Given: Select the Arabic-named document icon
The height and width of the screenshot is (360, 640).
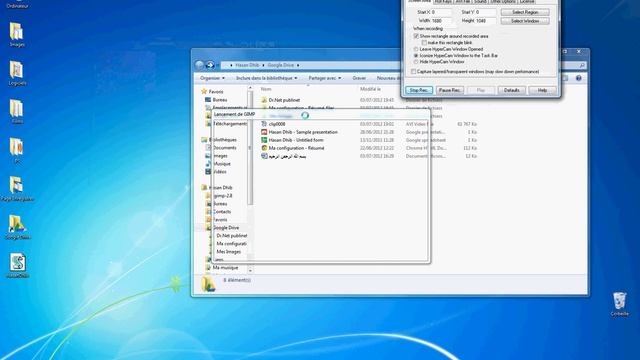Looking at the screenshot, I should tap(264, 156).
